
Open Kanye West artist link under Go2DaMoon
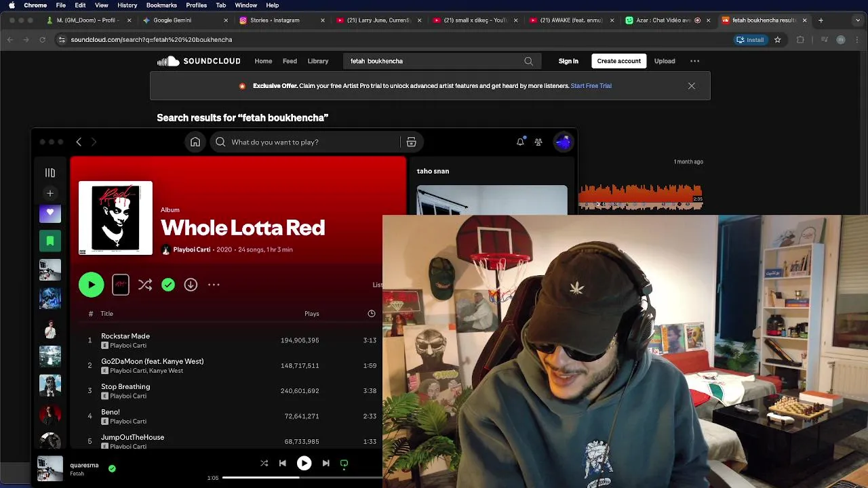pos(166,371)
